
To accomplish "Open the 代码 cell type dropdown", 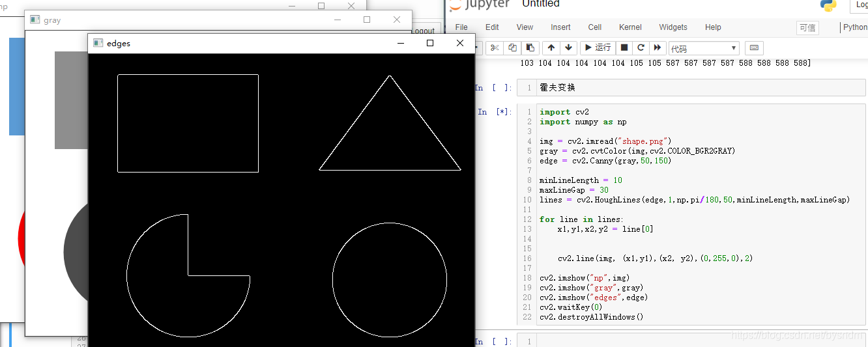I will point(704,48).
